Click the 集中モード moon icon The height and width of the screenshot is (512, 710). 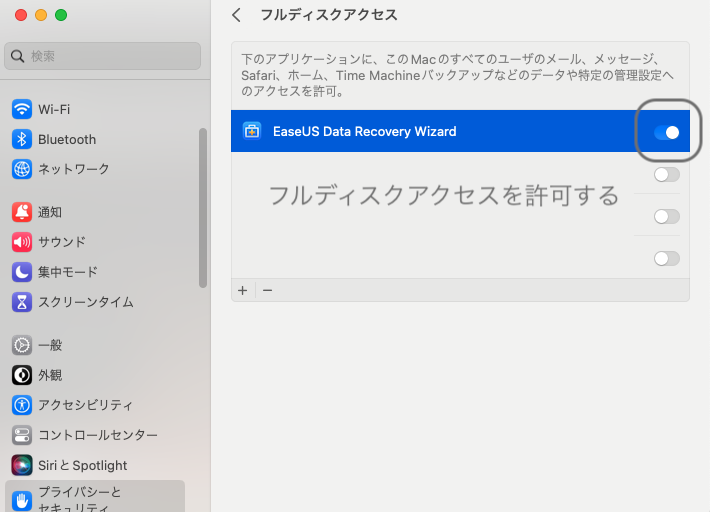point(22,272)
